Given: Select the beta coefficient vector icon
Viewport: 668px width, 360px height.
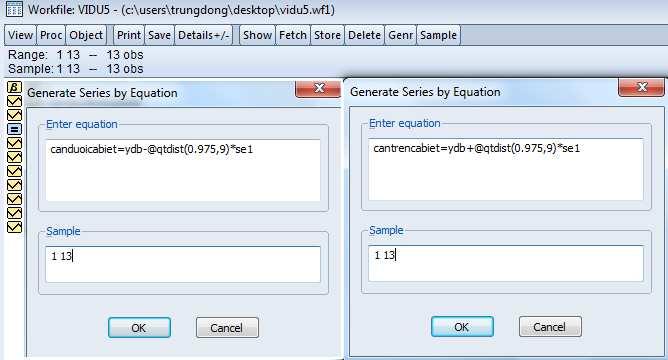Looking at the screenshot, I should pos(14,87).
